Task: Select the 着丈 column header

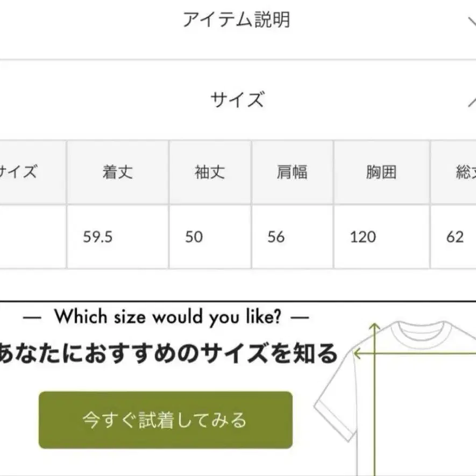Action: click(117, 173)
